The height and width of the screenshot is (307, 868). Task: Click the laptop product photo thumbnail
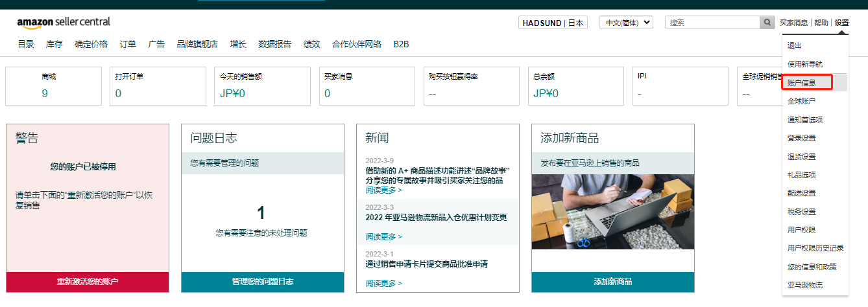click(613, 212)
